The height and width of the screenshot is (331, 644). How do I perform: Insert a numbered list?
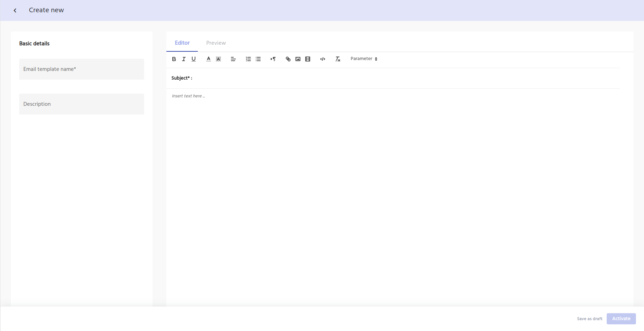pos(248,59)
